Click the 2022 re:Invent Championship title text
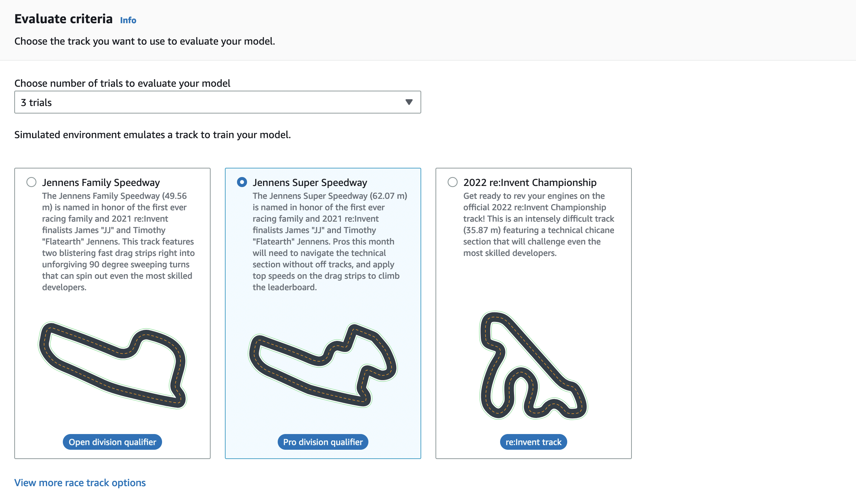This screenshot has height=504, width=856. [530, 182]
